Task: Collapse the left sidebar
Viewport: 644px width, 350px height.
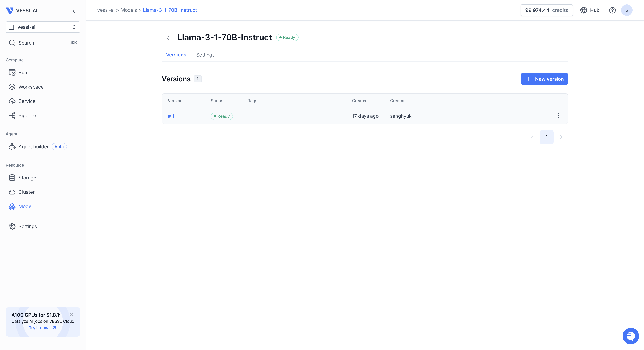Action: [x=74, y=11]
